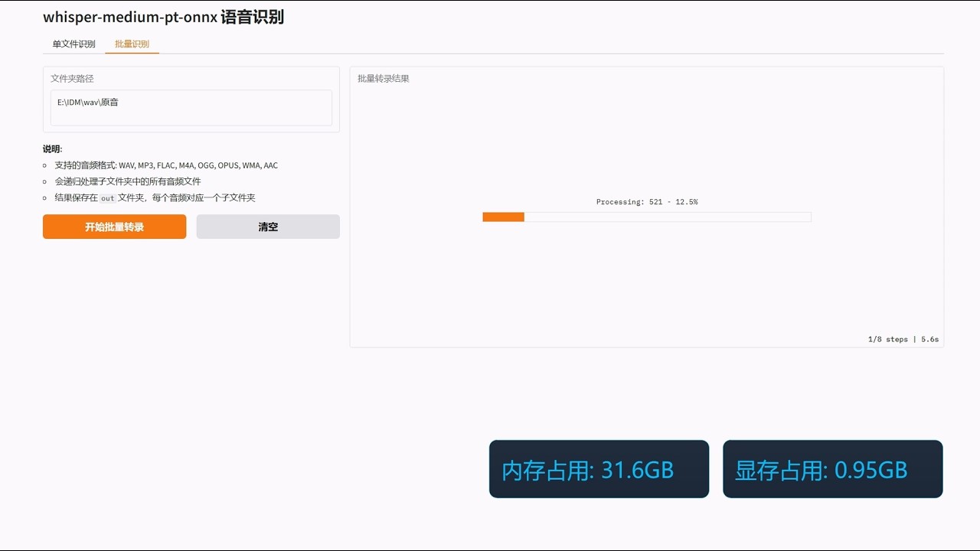Click the orange processing progress bar
Screen dimensions: 980x551
point(646,217)
